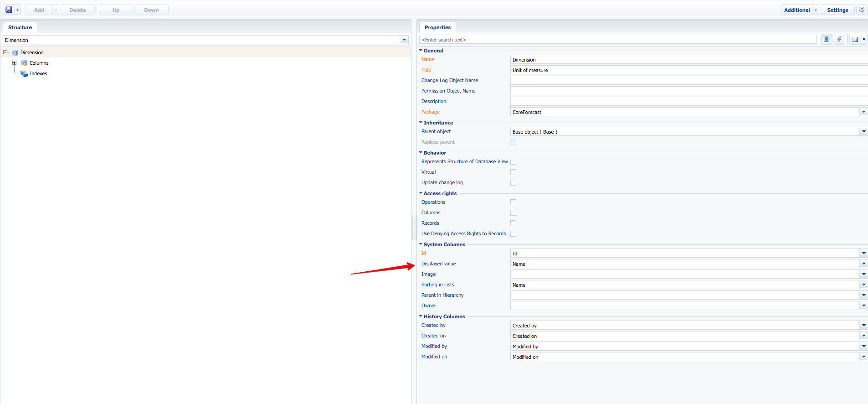This screenshot has height=404, width=868.
Task: Toggle the Virtual checkbox
Action: click(514, 172)
